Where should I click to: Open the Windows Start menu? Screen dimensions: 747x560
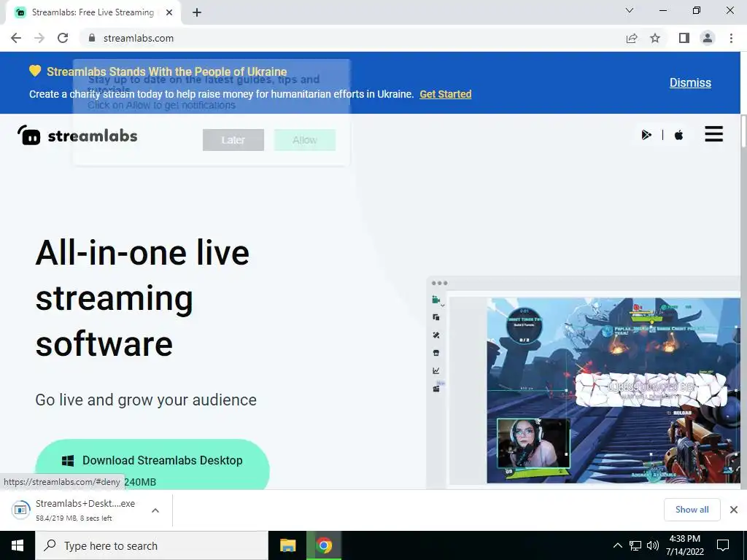(18, 545)
